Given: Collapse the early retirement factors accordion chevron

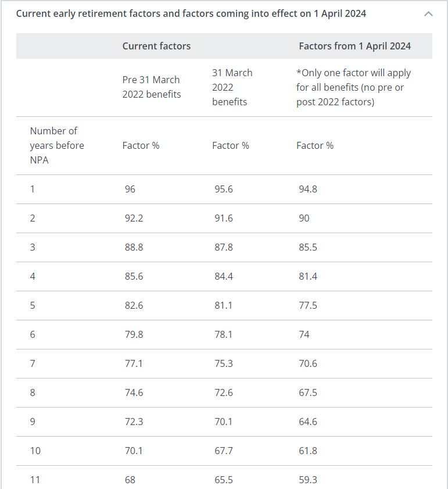Looking at the screenshot, I should tap(429, 14).
